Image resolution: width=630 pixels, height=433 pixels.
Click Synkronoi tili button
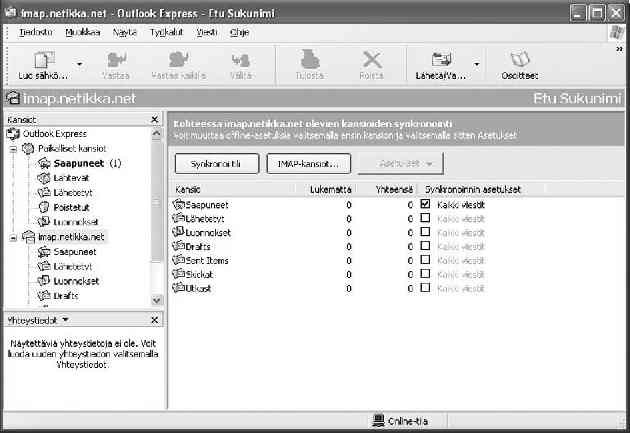point(217,163)
